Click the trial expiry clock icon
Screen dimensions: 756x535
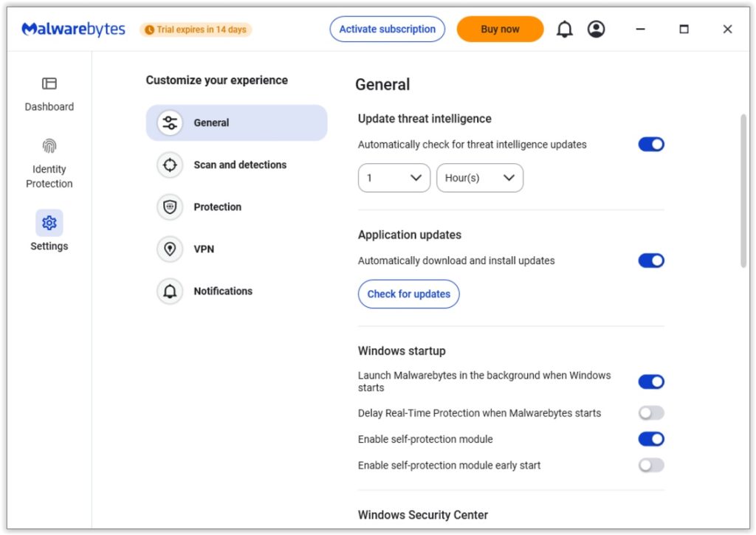coord(149,30)
